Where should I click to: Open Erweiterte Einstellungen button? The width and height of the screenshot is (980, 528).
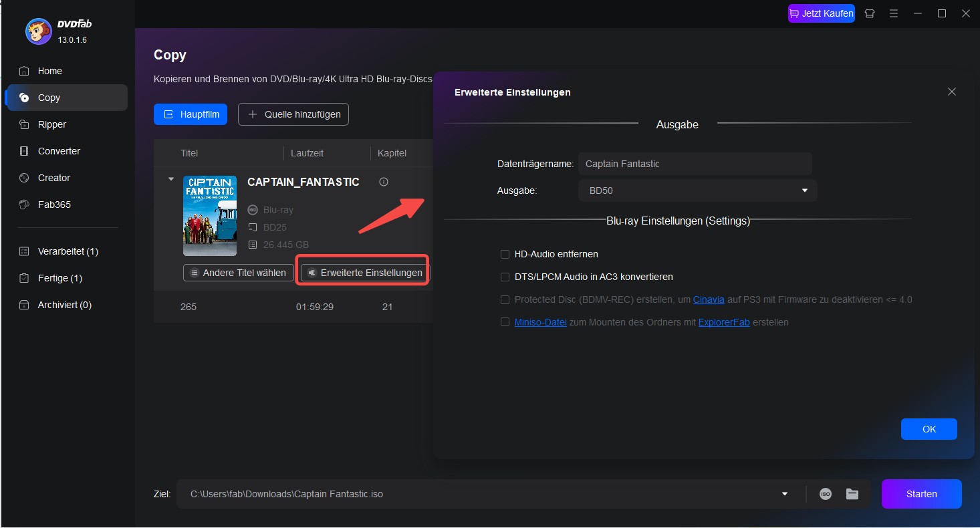pyautogui.click(x=365, y=273)
